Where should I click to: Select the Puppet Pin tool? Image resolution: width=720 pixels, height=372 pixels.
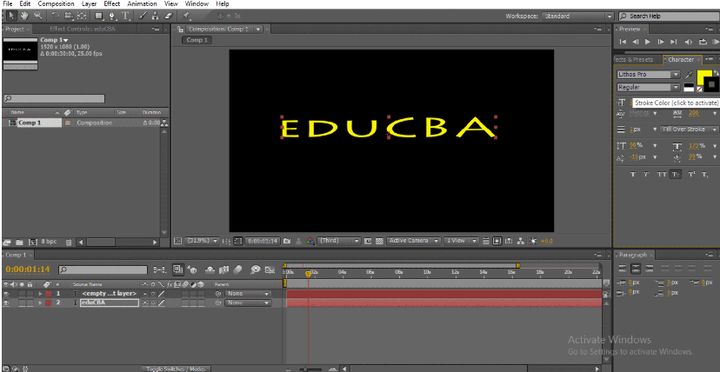click(186, 16)
